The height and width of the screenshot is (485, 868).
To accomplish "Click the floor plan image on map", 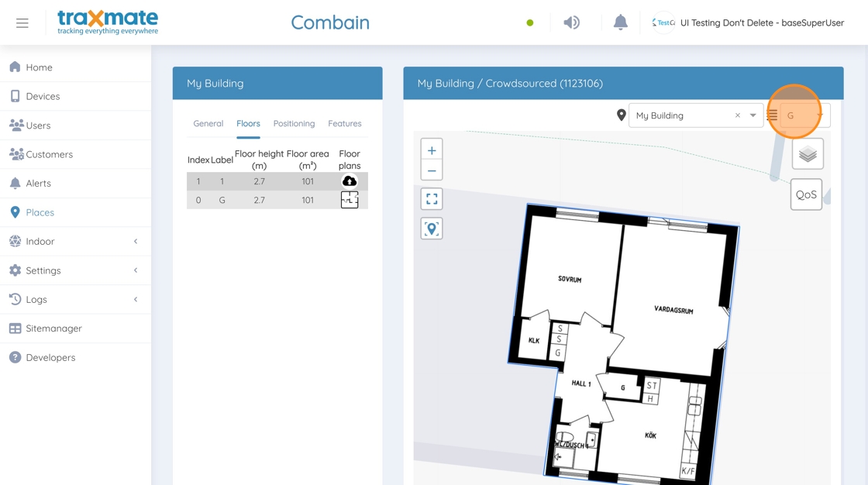I will (624, 342).
